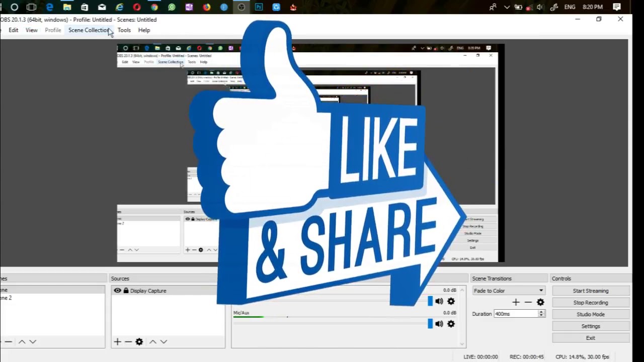644x362 pixels.
Task: Click the REC: 00:00:45 status text
Action: [527, 356]
